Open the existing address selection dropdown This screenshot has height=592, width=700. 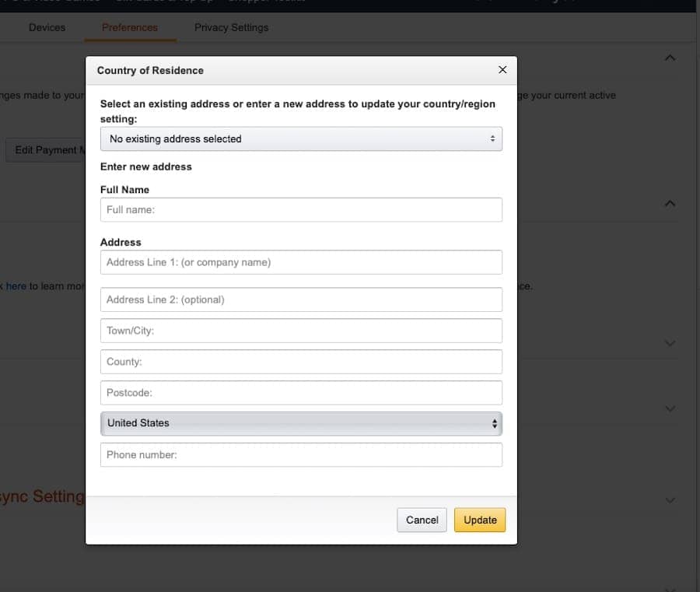click(301, 138)
